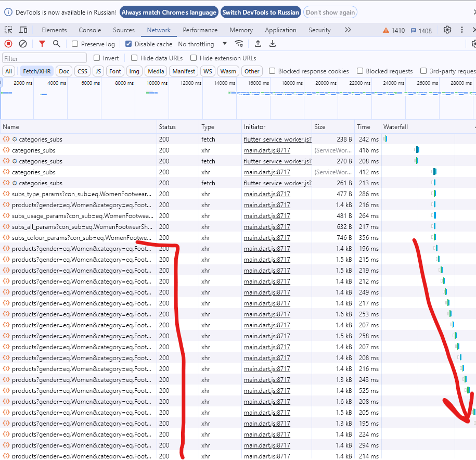Click the inspect element selector icon
Image resolution: width=476 pixels, height=460 pixels.
tap(8, 30)
